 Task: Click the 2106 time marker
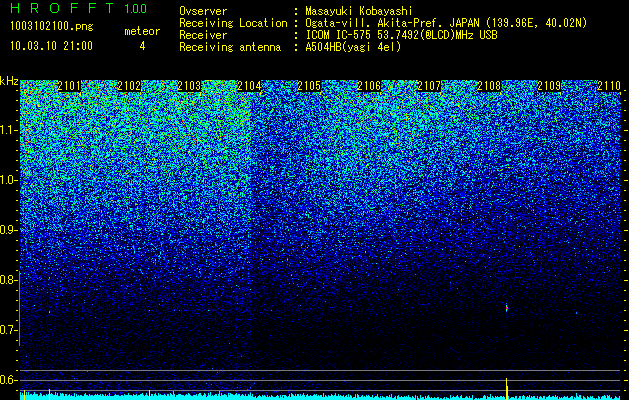coord(369,86)
